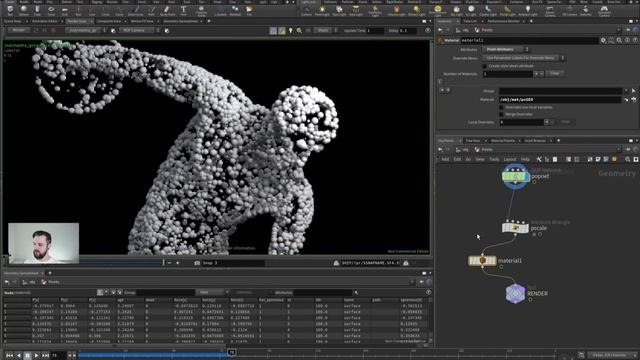The image size is (640, 360).
Task: Open the Group field dropdown arrow
Action: tap(626, 91)
